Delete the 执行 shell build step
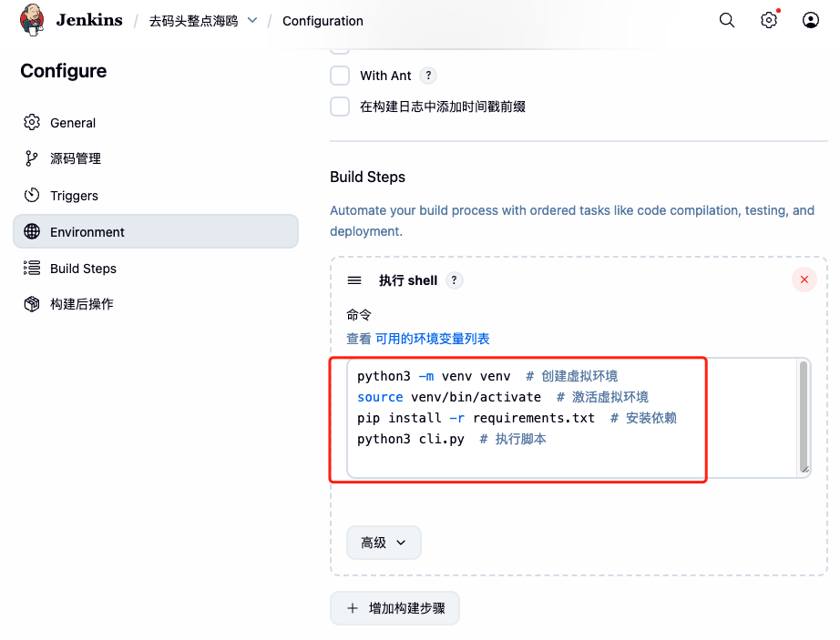The width and height of the screenshot is (840, 640). pos(804,279)
